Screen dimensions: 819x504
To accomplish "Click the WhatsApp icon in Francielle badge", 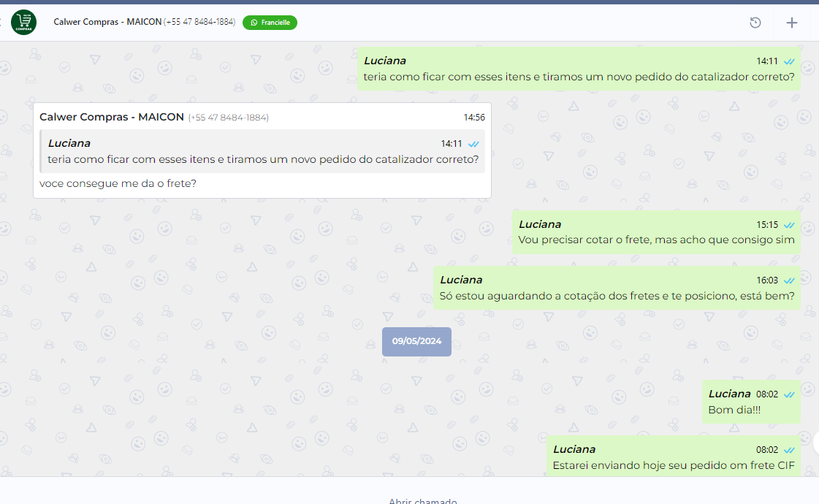I will (254, 23).
